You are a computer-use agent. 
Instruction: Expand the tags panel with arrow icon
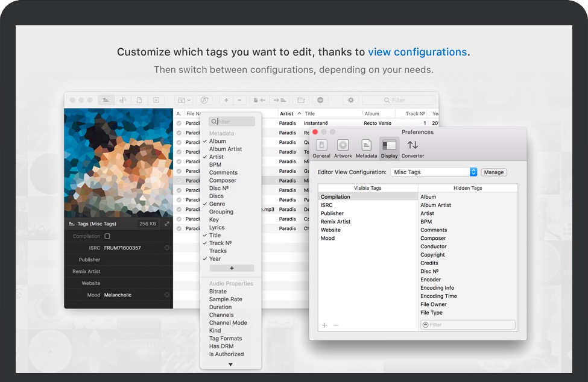(x=167, y=224)
